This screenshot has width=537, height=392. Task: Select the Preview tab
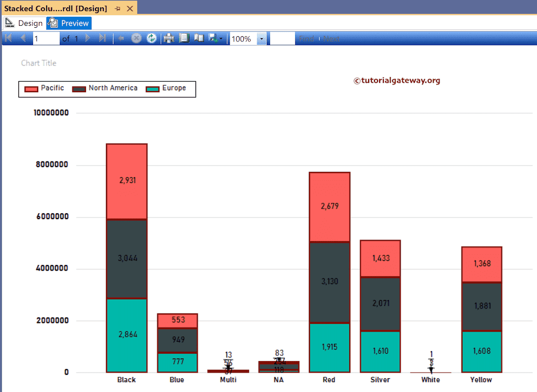[x=69, y=23]
